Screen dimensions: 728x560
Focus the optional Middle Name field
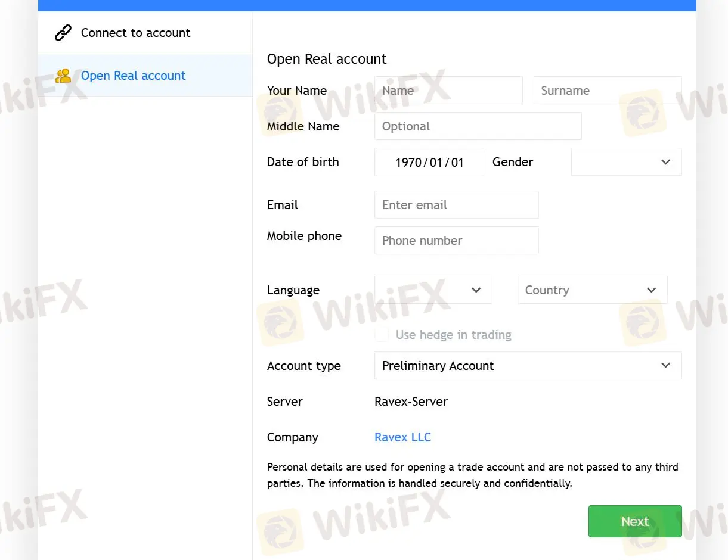(x=478, y=126)
